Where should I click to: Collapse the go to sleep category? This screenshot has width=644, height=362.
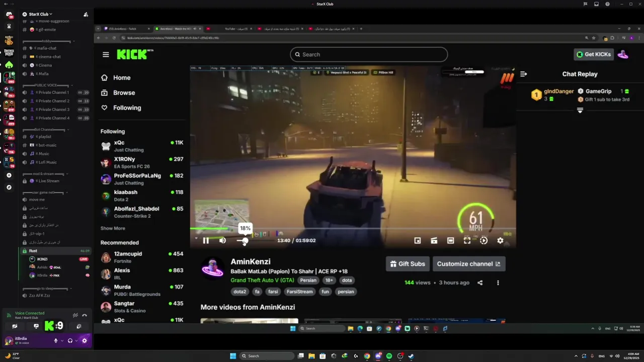[48, 289]
